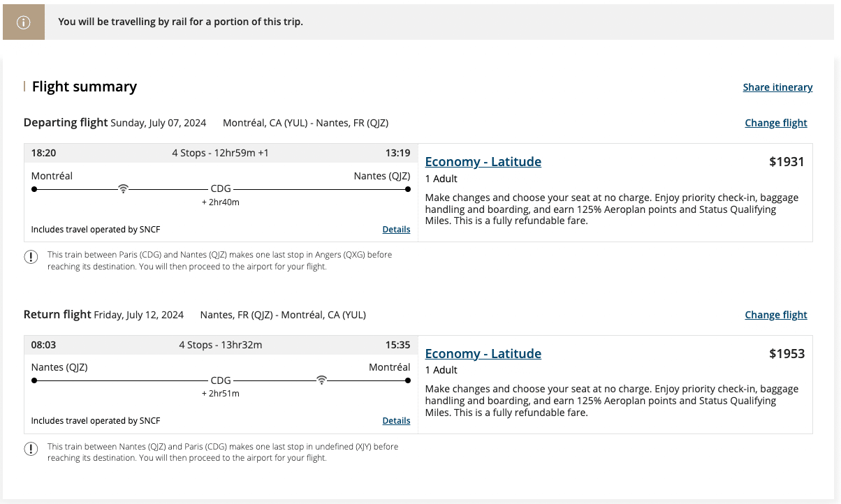Click the $1953 return fare price
The width and height of the screenshot is (841, 504).
click(787, 354)
